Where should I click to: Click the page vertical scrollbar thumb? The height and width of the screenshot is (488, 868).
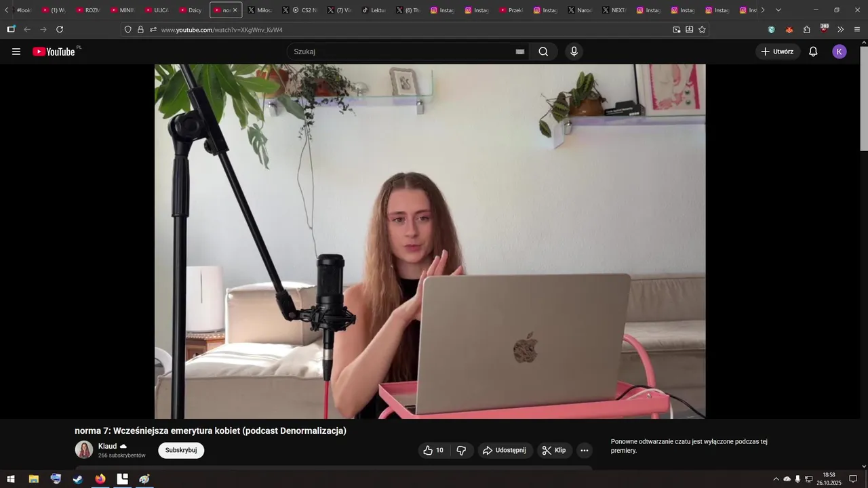863,98
